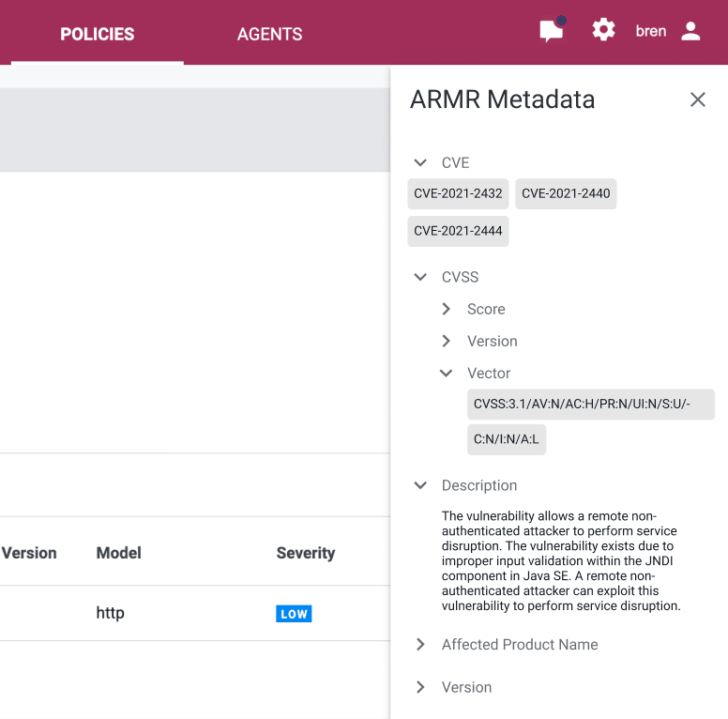
Task: Select the CVE-2021-2432 chip
Action: 458,193
